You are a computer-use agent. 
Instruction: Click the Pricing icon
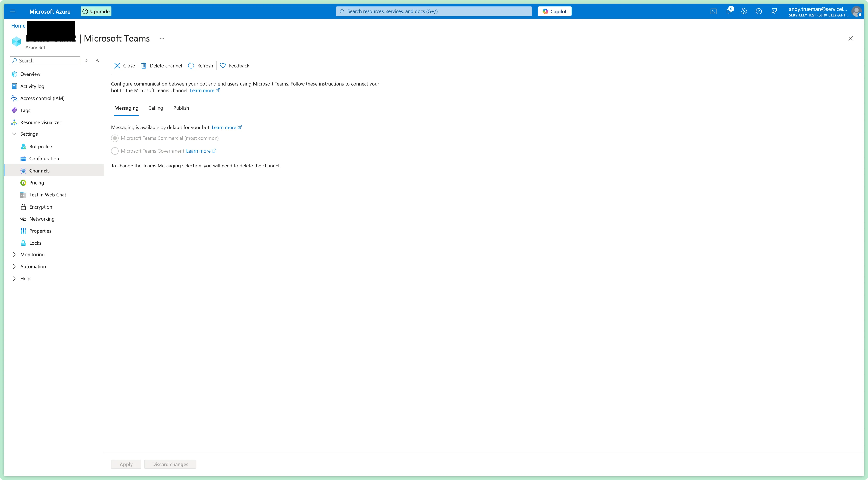(x=23, y=183)
